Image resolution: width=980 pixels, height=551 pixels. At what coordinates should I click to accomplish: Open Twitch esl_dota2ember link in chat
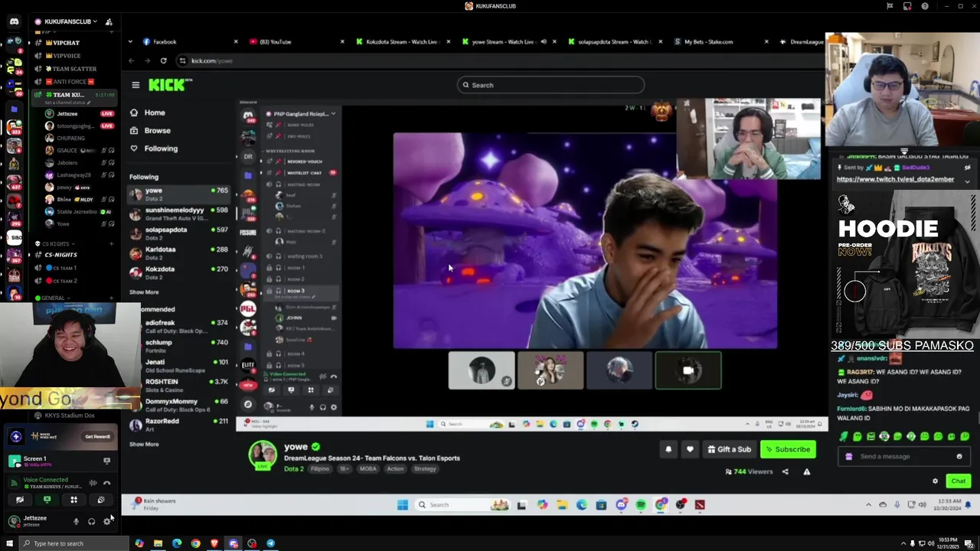coord(895,179)
